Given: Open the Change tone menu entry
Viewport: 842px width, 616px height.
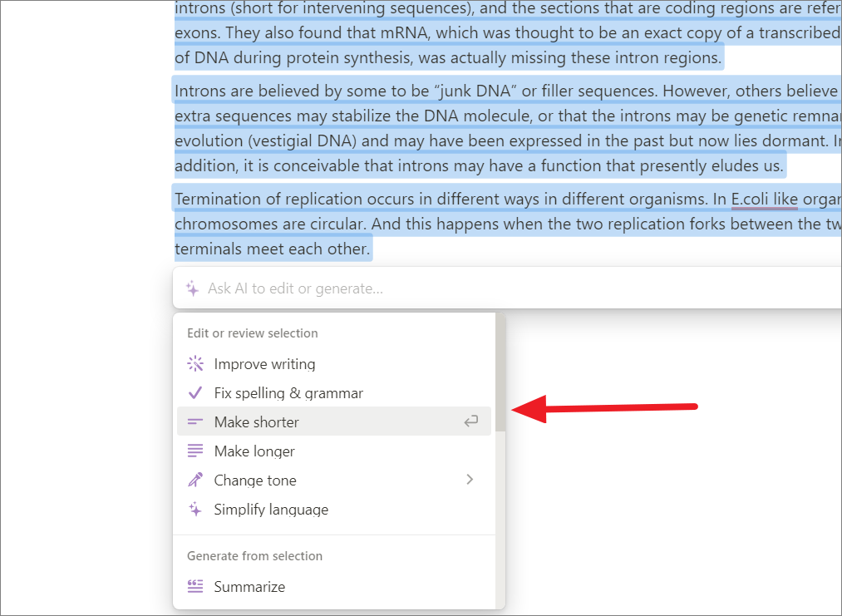Looking at the screenshot, I should click(x=334, y=480).
